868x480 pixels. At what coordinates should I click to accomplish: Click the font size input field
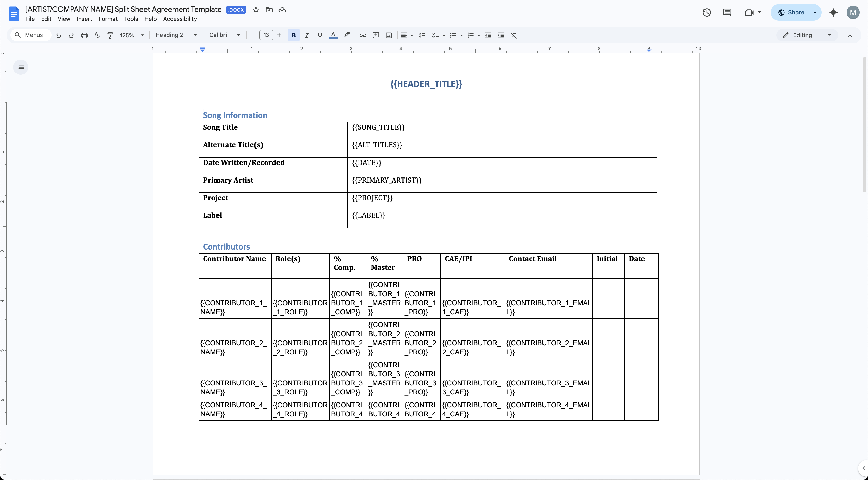pos(266,35)
